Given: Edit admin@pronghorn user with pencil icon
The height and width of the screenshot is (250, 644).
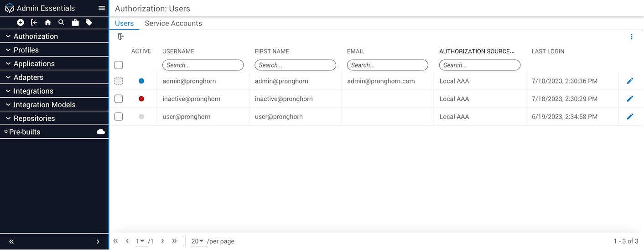Looking at the screenshot, I should point(630,81).
